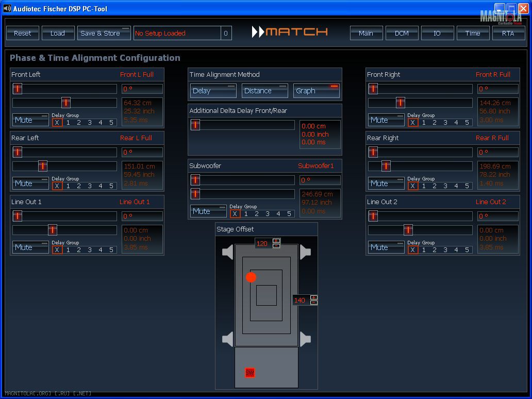Click the speaker icon in the title bar

point(7,8)
